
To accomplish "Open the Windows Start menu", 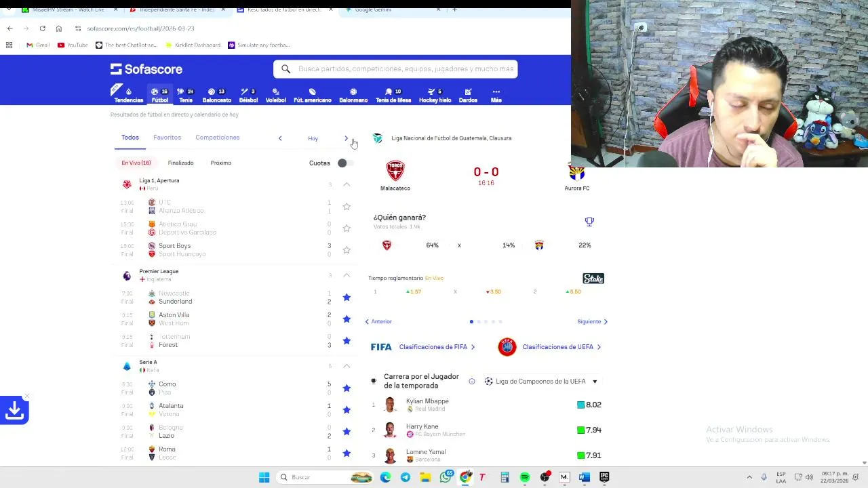I will pos(264,477).
